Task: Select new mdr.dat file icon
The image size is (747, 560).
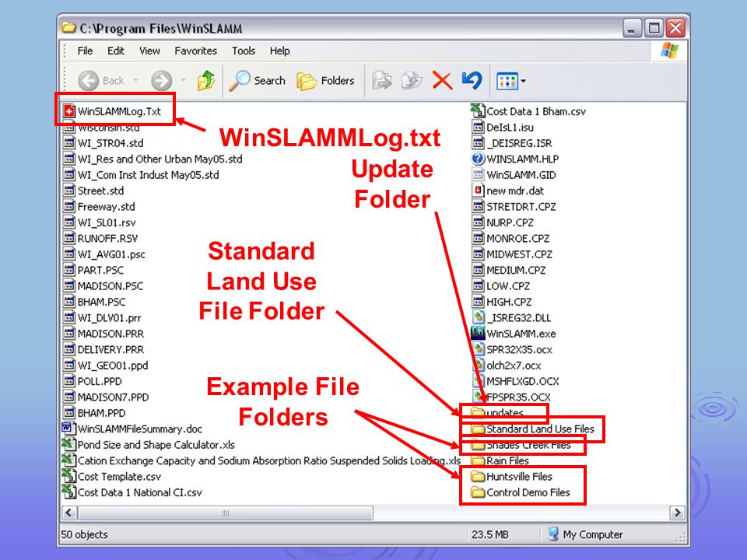Action: (x=478, y=190)
